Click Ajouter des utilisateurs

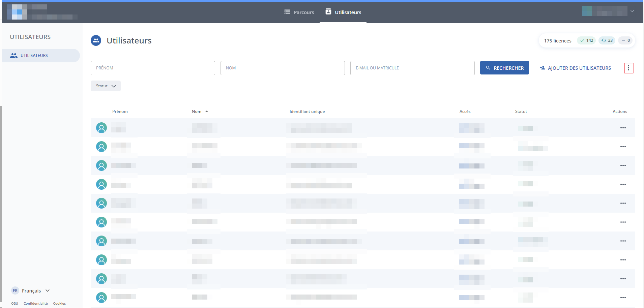[575, 68]
